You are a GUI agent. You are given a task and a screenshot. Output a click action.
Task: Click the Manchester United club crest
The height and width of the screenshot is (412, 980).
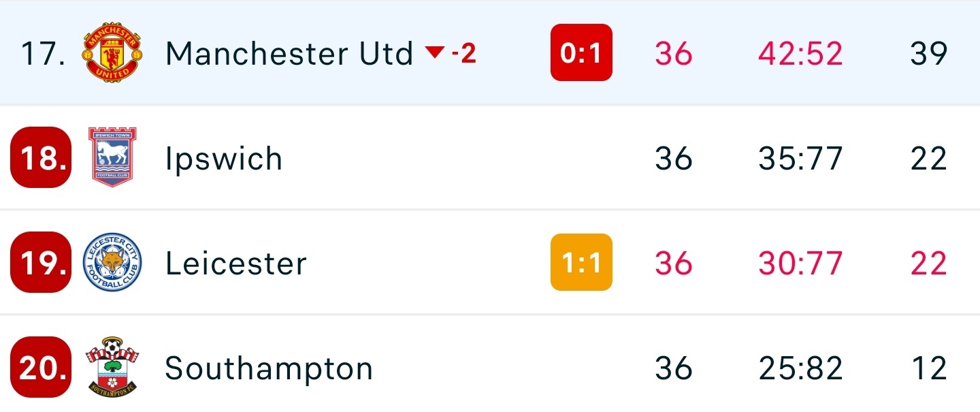tap(112, 53)
